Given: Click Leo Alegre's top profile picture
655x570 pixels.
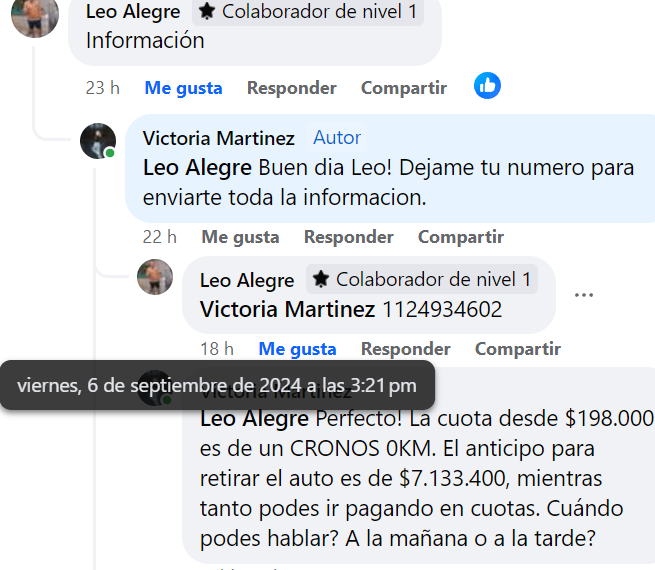Looking at the screenshot, I should pyautogui.click(x=35, y=16).
